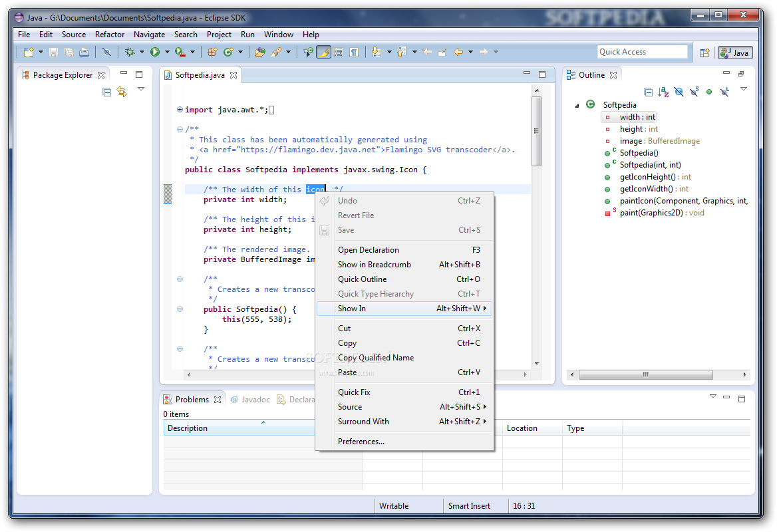
Task: Click the Save All toolbar icon
Action: (x=69, y=52)
